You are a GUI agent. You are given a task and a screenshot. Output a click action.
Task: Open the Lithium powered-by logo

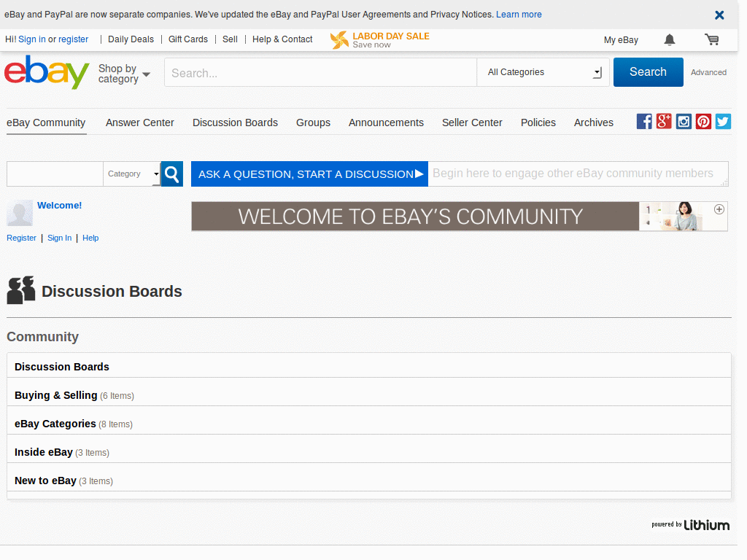tap(690, 525)
